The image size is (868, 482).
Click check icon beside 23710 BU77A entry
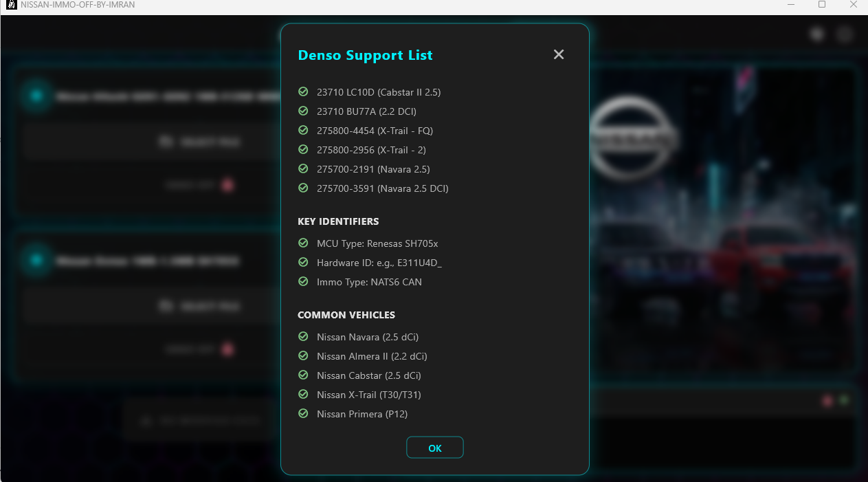coord(303,111)
